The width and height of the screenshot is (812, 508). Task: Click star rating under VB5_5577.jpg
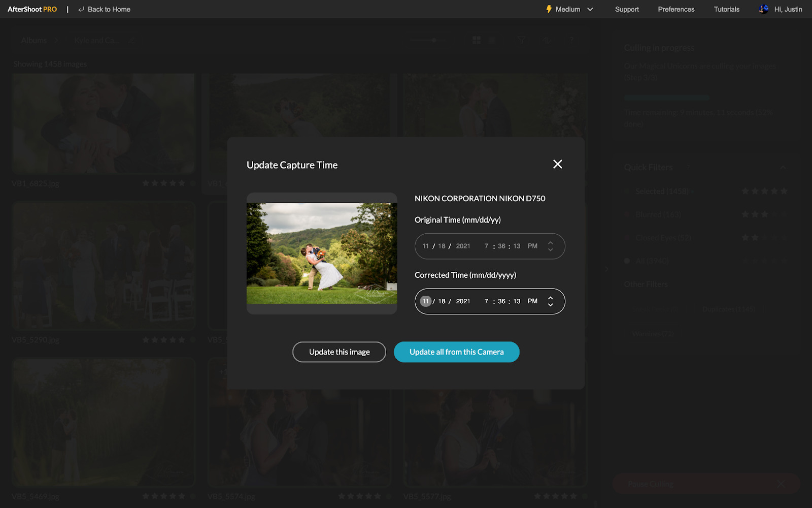click(x=556, y=496)
